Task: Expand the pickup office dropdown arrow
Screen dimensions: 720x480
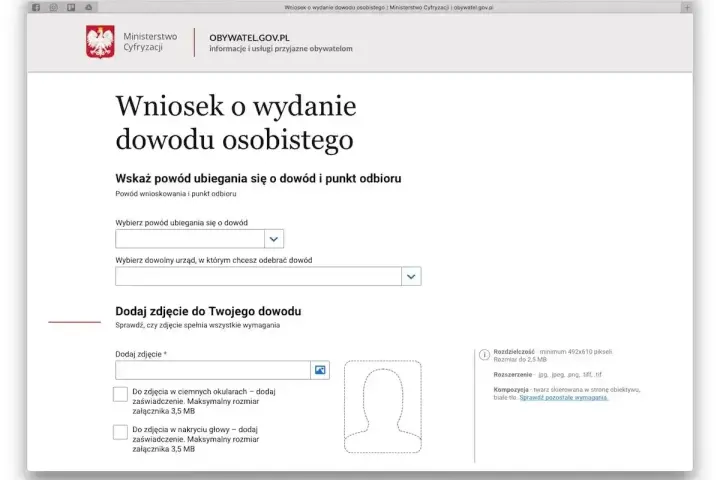Action: click(x=411, y=277)
